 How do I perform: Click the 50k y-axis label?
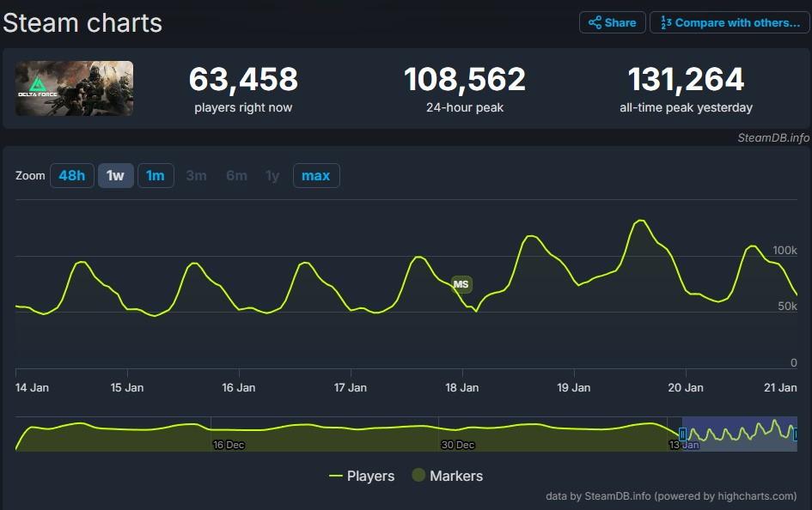click(x=788, y=307)
